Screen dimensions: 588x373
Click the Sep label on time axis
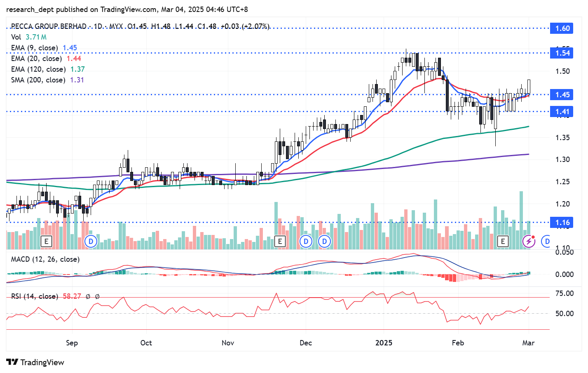pos(72,343)
